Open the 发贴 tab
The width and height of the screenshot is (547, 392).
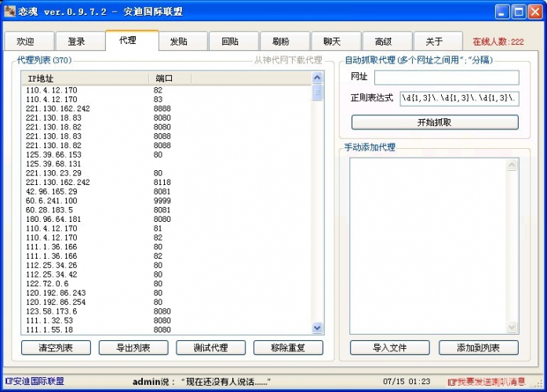pyautogui.click(x=183, y=42)
